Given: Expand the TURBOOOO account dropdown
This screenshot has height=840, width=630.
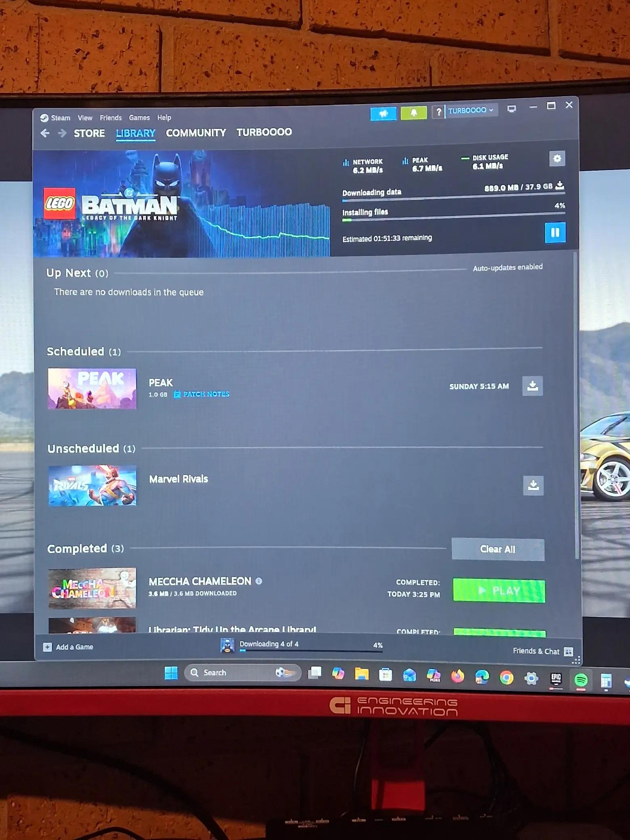Looking at the screenshot, I should tap(471, 110).
